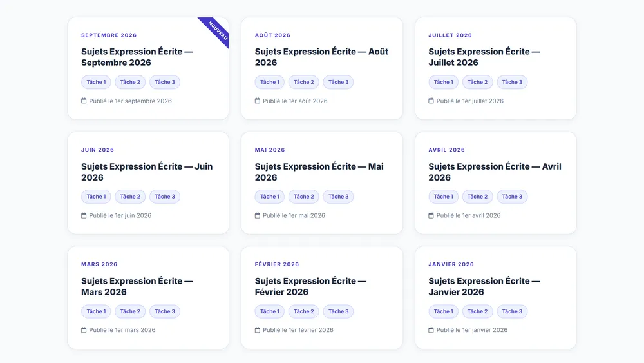Select Tâche 3 tag in Septembre 2026 card
Viewport: 644px width, 363px height.
[165, 82]
